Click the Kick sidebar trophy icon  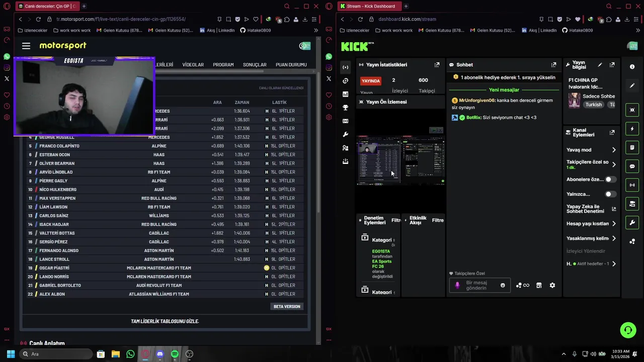pos(345,108)
